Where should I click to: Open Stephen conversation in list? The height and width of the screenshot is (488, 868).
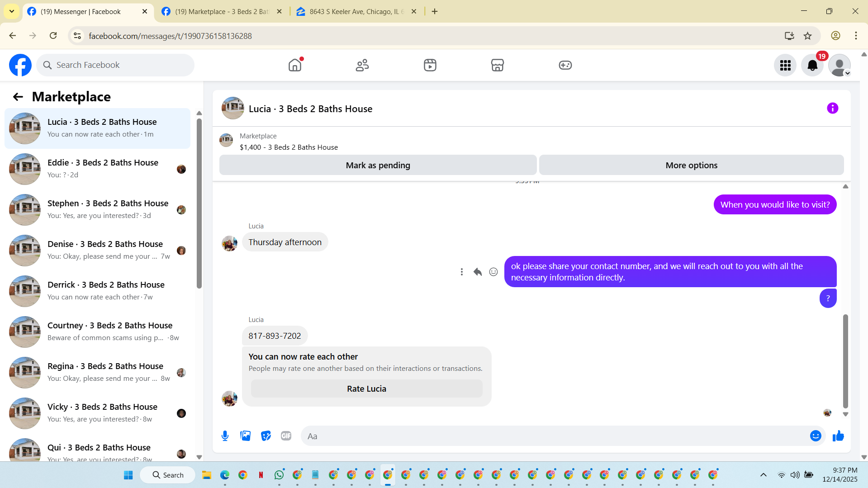[97, 210]
